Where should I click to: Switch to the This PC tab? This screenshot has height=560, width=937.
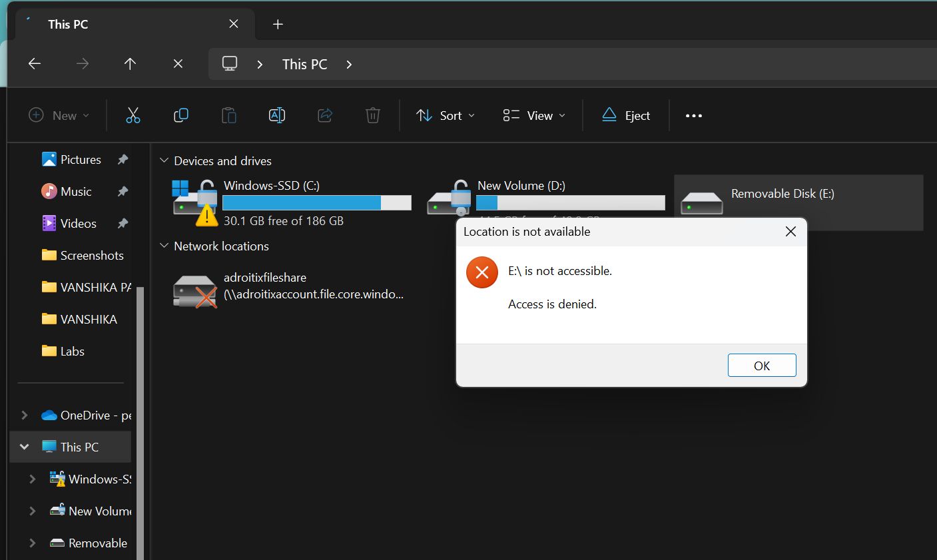[67, 24]
